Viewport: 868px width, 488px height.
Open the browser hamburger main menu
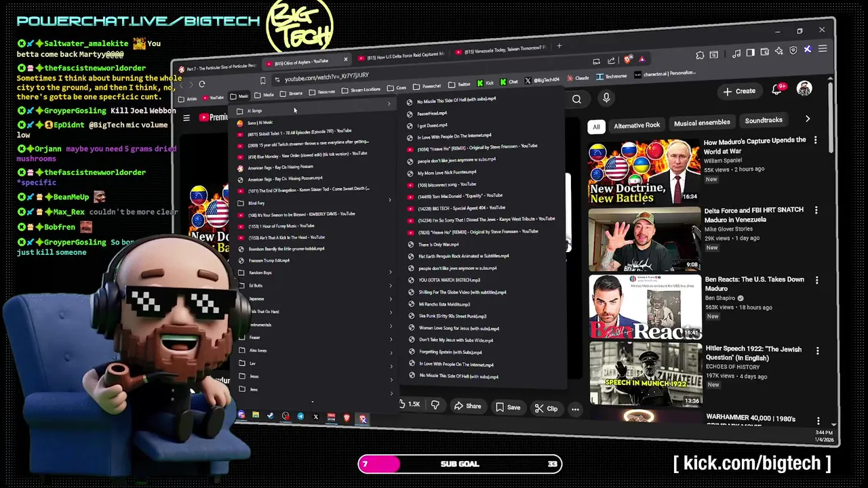click(823, 49)
